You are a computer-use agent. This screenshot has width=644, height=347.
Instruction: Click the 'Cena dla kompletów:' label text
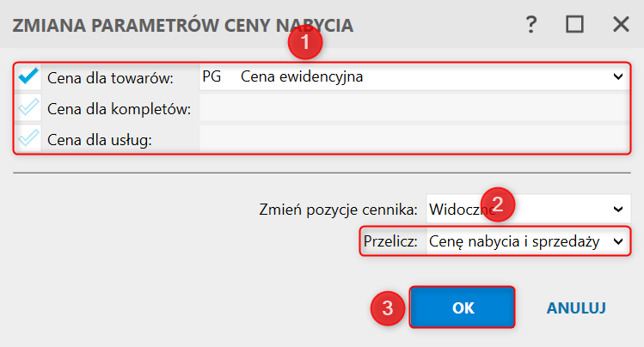coord(124,109)
